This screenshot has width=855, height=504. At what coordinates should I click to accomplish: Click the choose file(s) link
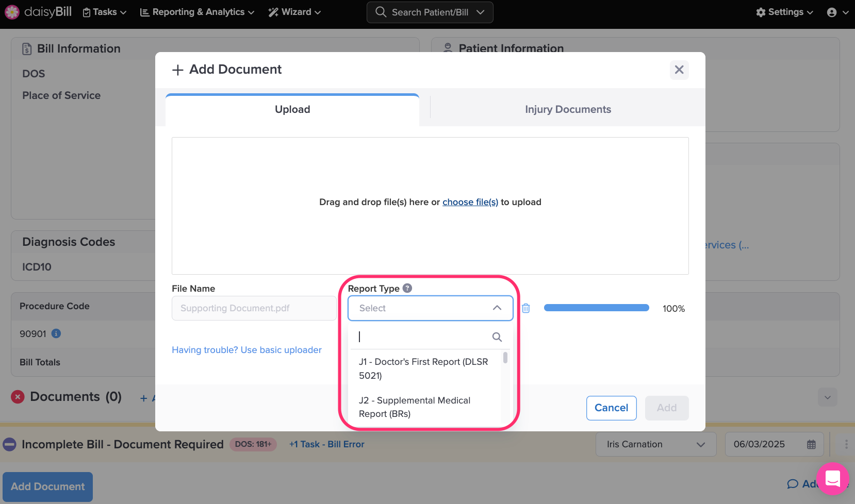470,202
